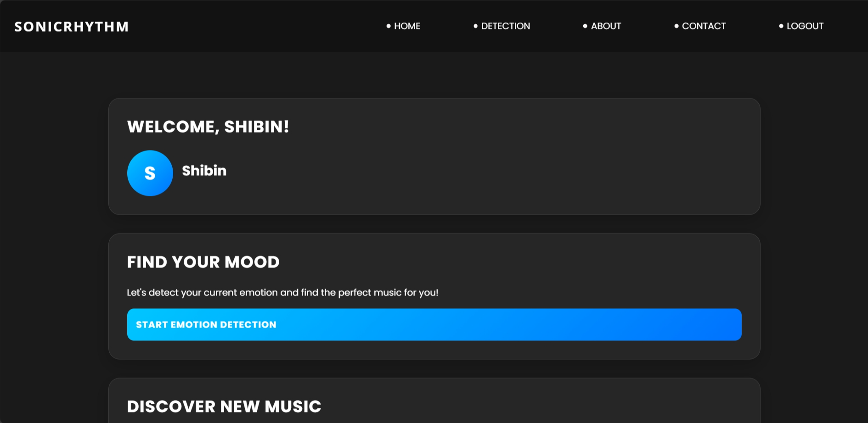This screenshot has height=423, width=868.
Task: Click the WELCOME, SHIBIN! heading
Action: (208, 127)
